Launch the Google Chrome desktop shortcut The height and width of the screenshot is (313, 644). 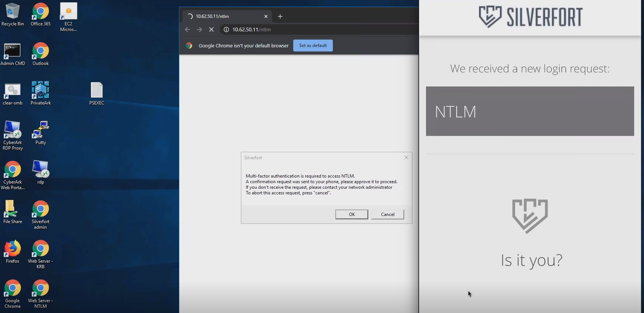coord(13,294)
